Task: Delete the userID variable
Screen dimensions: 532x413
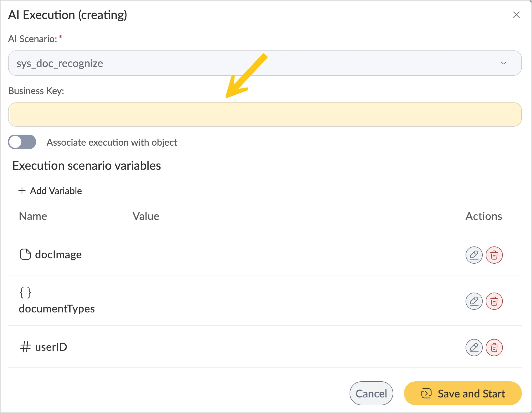Action: coord(494,348)
